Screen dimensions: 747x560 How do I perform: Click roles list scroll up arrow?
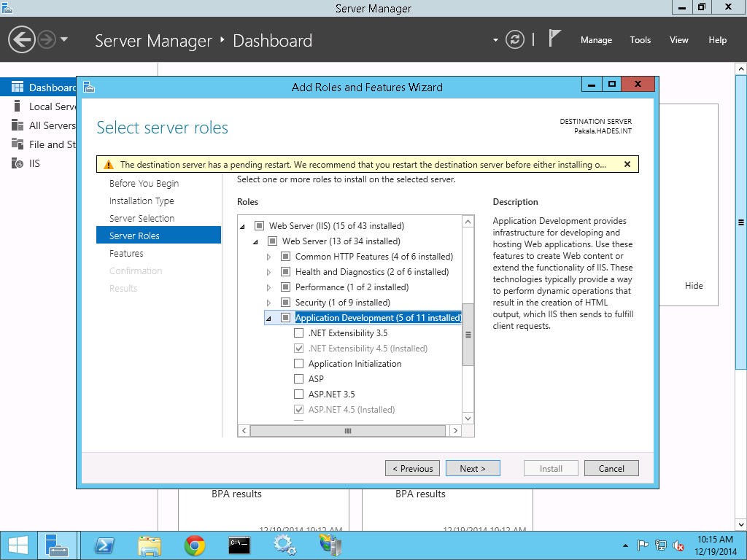coord(468,222)
